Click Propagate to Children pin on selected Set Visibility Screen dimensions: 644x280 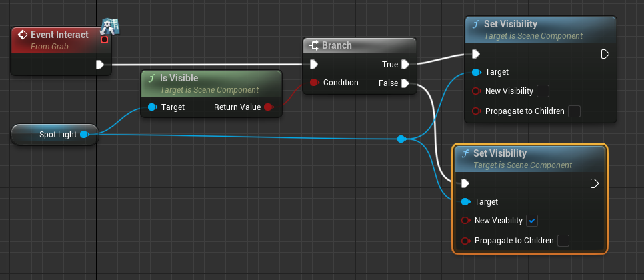pos(466,241)
